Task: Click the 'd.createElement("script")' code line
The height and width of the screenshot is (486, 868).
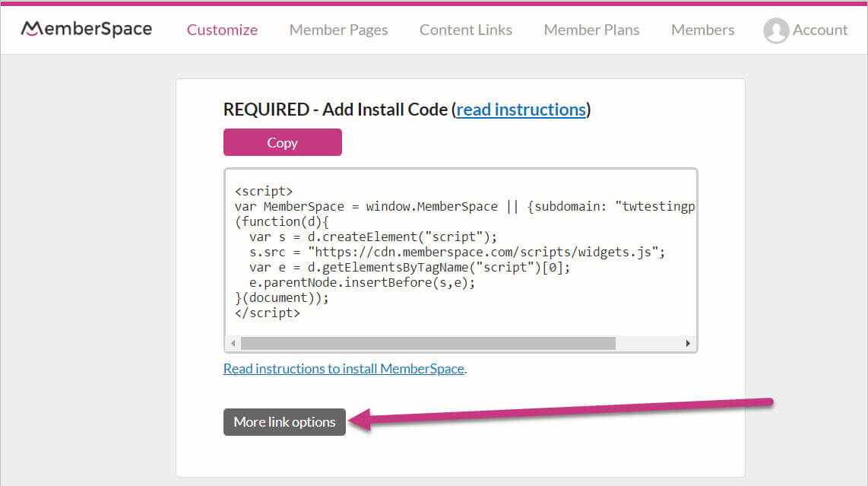Action: (373, 237)
